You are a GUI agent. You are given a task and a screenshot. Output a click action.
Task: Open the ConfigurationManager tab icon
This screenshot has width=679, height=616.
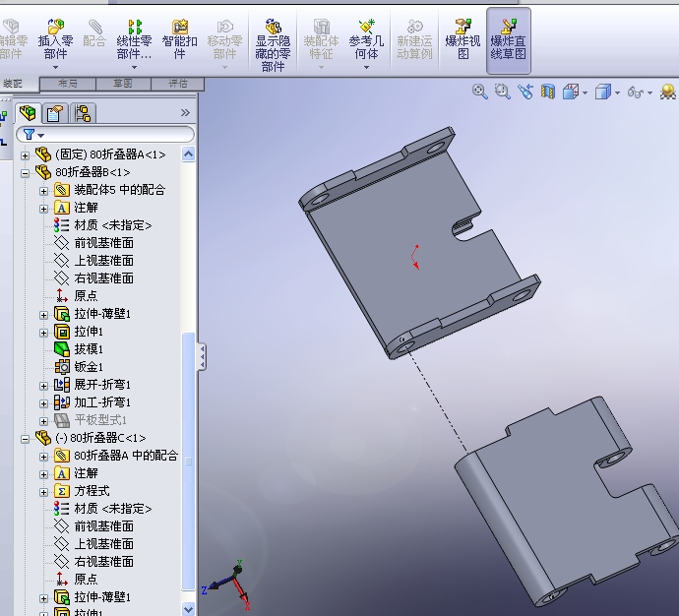(83, 113)
